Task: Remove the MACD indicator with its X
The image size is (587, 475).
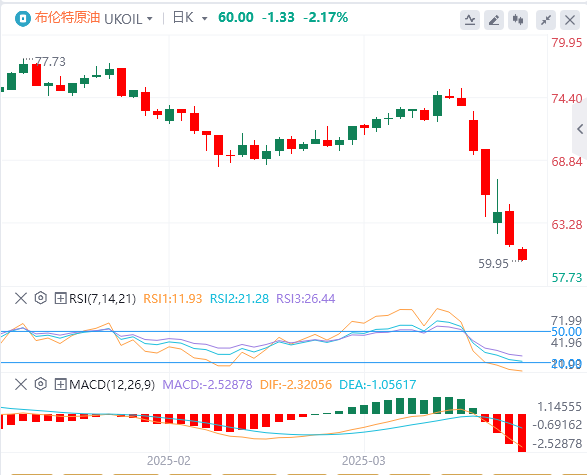Action: [x=21, y=384]
